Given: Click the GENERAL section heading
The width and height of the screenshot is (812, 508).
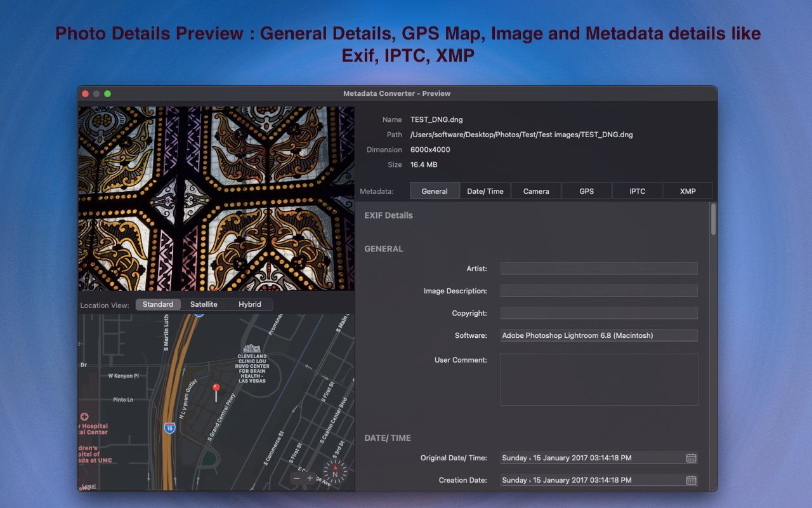Looking at the screenshot, I should (384, 249).
